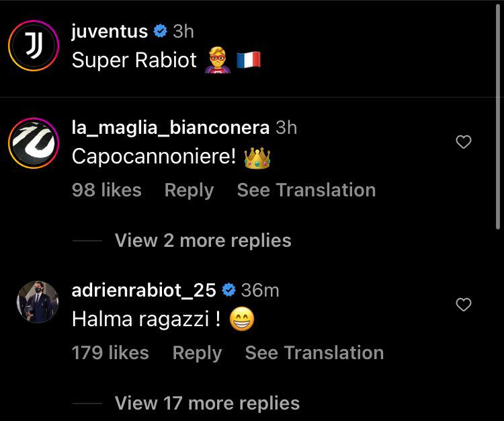This screenshot has height=421, width=504.
Task: Reply to adrienrabiot_25's comment
Action: [197, 353]
